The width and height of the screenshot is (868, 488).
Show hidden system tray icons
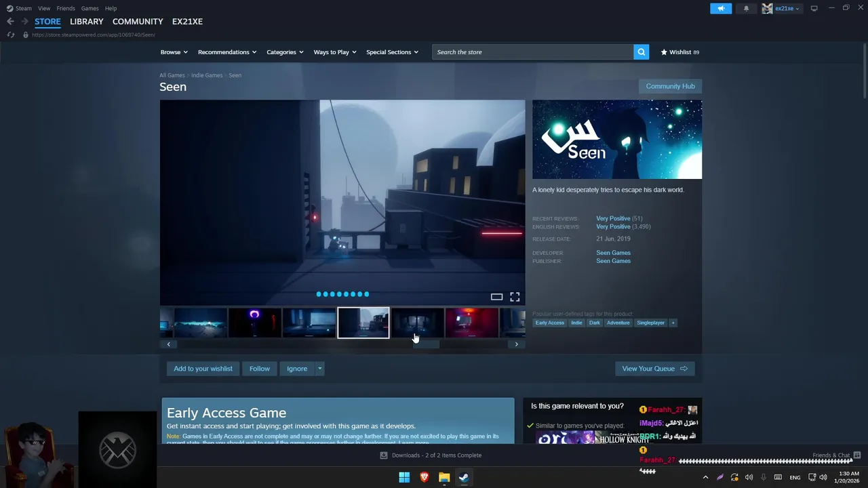[705, 477]
